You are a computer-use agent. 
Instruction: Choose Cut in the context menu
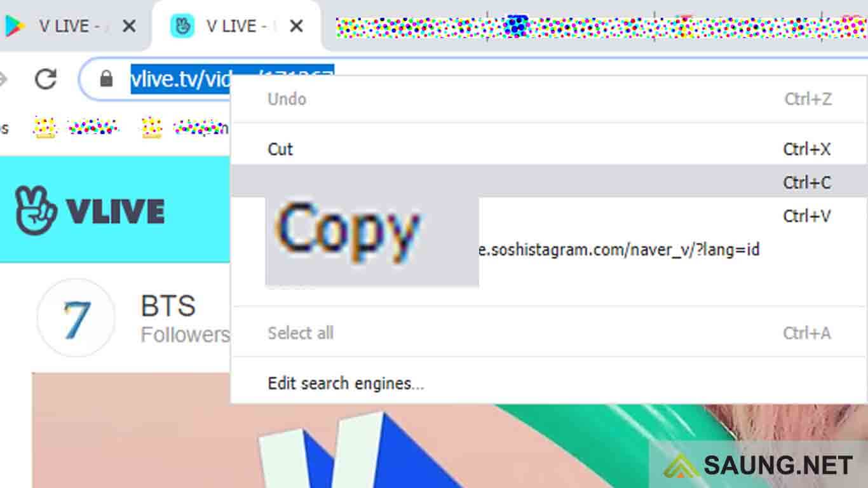tap(549, 149)
